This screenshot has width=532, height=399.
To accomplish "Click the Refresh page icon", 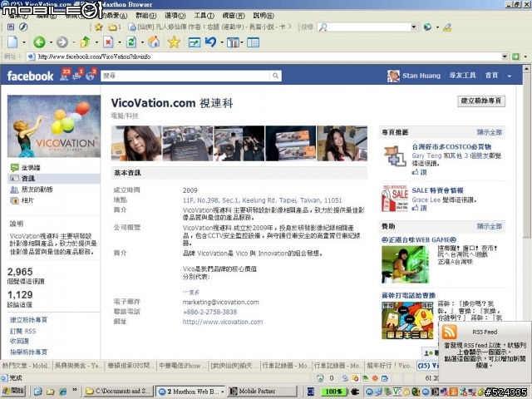I will 131,42.
